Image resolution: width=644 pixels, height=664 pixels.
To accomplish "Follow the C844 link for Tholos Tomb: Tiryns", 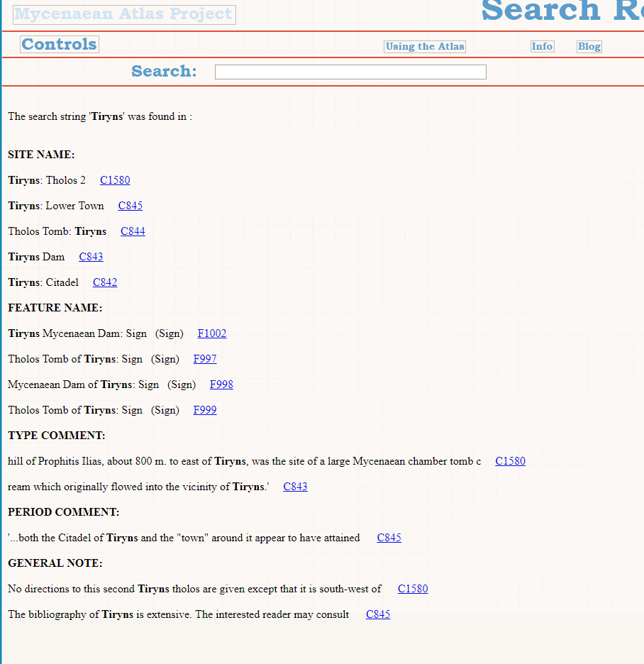I will point(133,231).
